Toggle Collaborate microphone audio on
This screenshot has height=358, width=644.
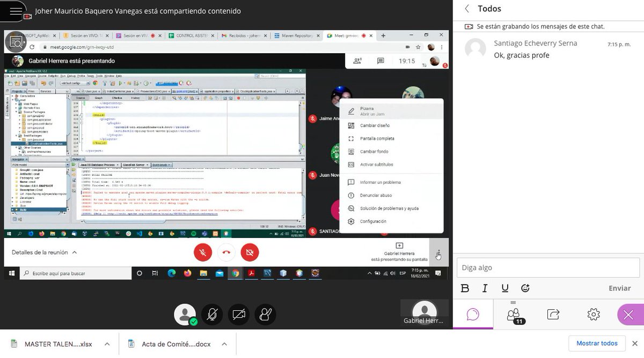tap(212, 315)
